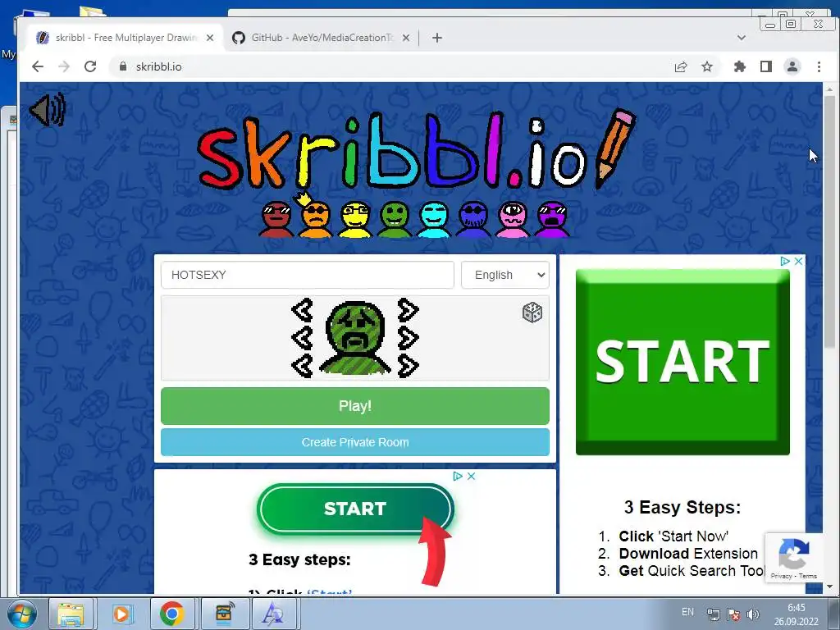Click the green avatar preview
Viewport: 840px width, 630px height.
(355, 337)
